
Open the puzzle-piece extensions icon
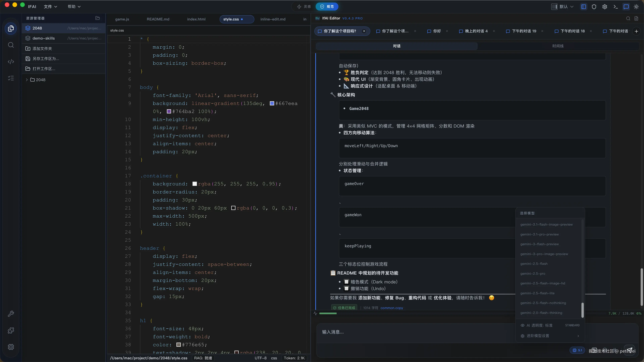[11, 330]
